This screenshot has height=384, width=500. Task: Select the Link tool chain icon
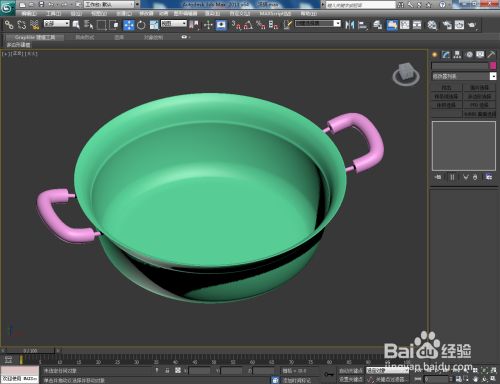click(x=9, y=25)
